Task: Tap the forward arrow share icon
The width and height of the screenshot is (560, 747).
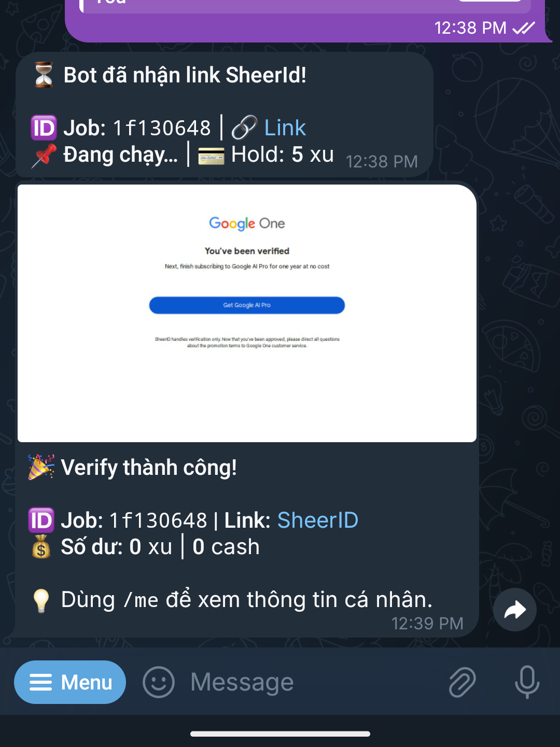Action: tap(515, 610)
